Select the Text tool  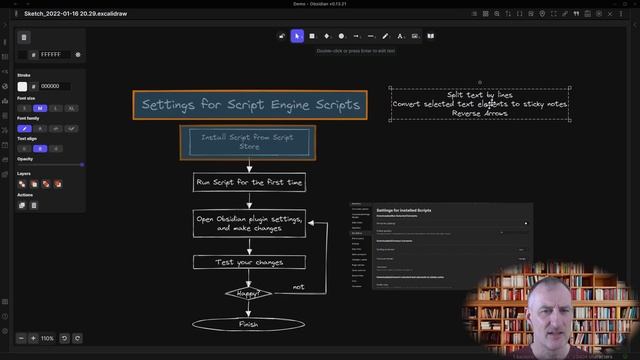(400, 36)
